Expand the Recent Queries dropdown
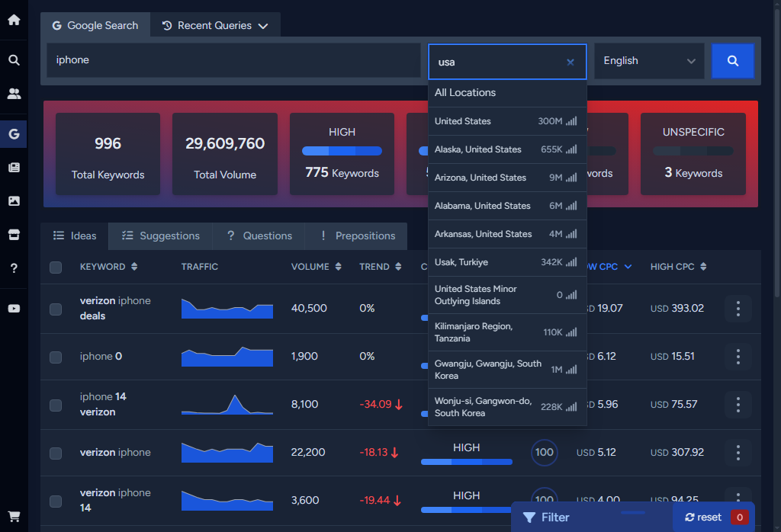 (215, 25)
